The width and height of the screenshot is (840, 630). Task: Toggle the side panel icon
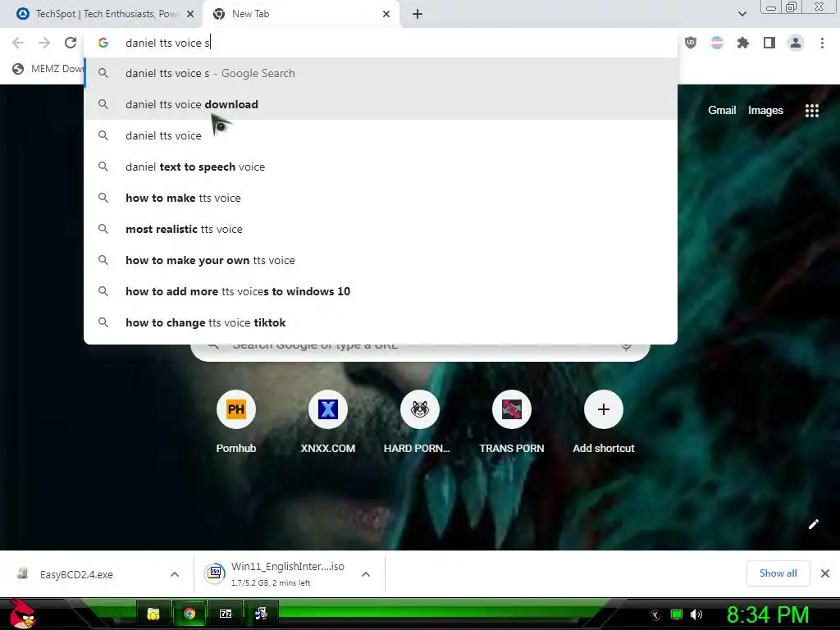769,43
